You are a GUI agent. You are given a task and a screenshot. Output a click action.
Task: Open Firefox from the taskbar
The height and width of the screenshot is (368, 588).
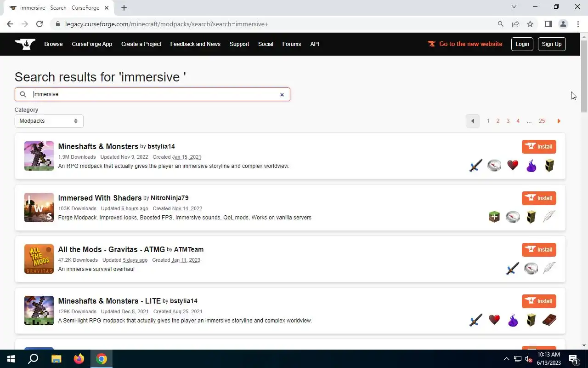(79, 359)
